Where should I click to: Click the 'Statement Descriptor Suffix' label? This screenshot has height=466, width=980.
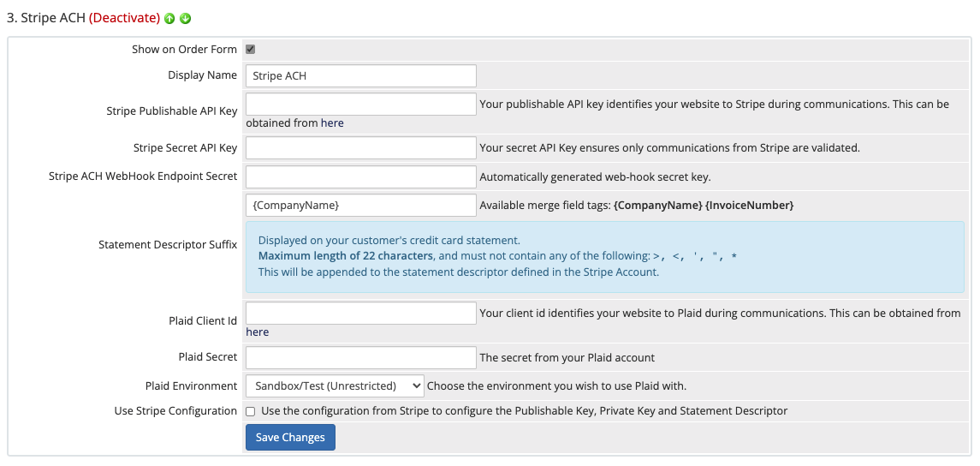pos(168,245)
